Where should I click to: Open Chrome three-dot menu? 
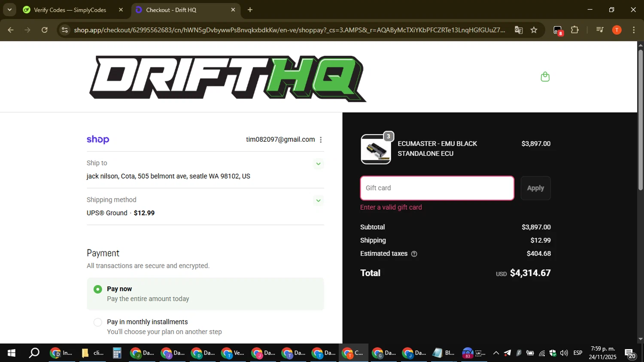634,30
